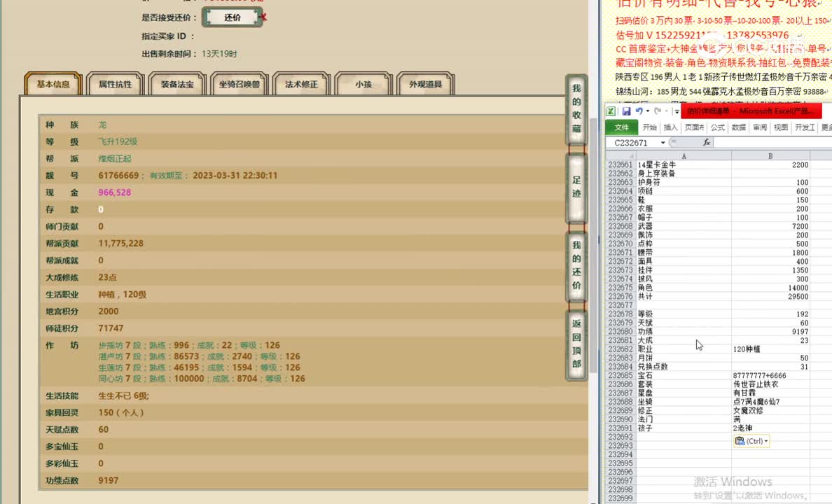Open 我的收藏 side button
Screen dimensions: 832x504
(577, 108)
